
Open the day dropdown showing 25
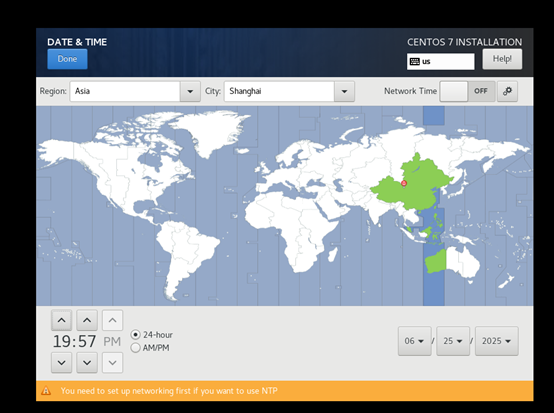click(x=453, y=341)
